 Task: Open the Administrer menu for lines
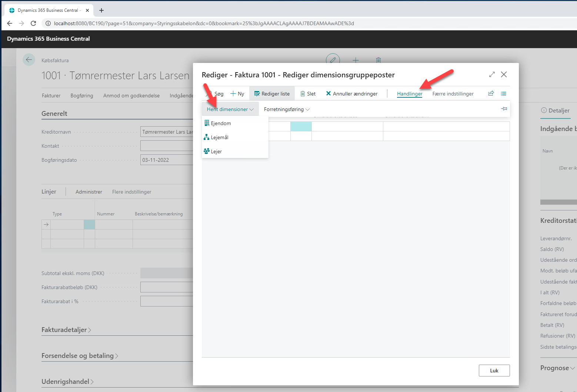(89, 192)
